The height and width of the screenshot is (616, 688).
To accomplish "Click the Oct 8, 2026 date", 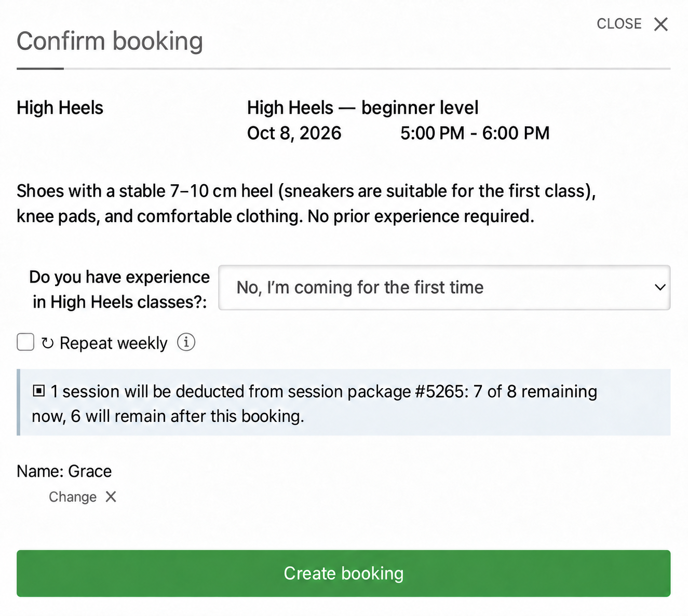I will pyautogui.click(x=294, y=133).
